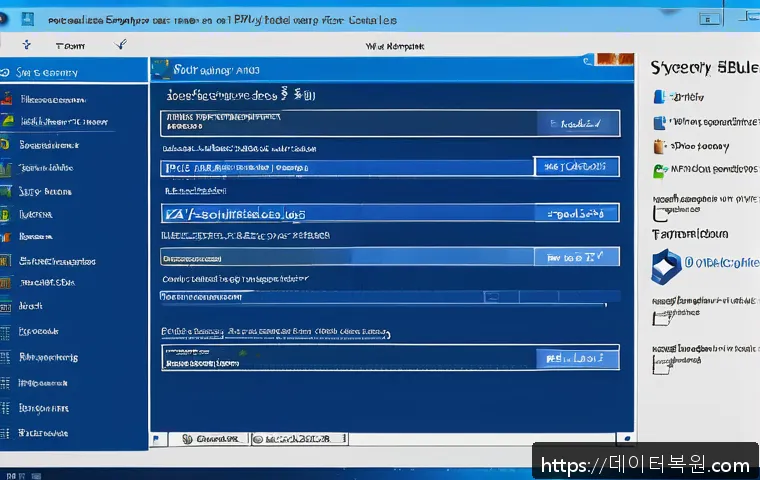760x480 pixels.
Task: Open the topmost blue book icon in right panel
Action: coord(659,97)
